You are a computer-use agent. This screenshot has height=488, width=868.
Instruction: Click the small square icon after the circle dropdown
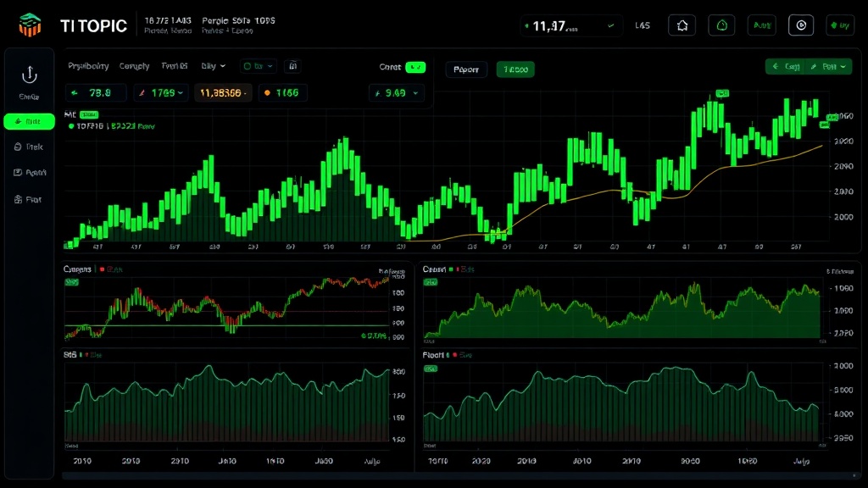pyautogui.click(x=292, y=66)
